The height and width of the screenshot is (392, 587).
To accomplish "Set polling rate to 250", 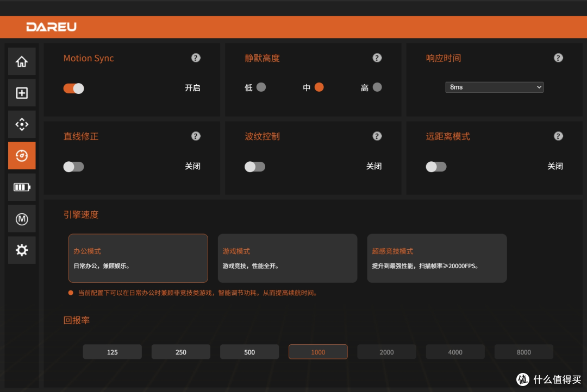I will point(181,352).
